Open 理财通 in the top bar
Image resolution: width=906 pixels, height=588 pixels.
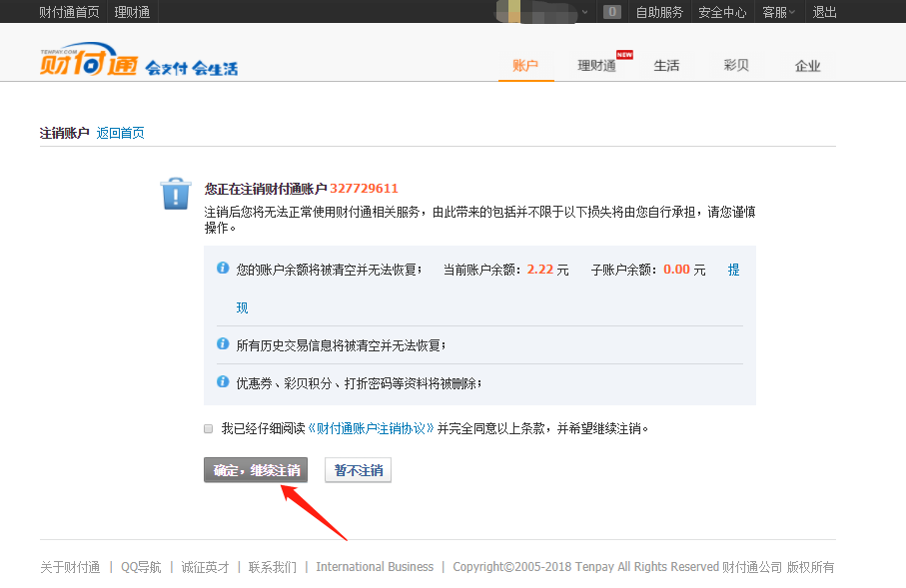point(132,12)
